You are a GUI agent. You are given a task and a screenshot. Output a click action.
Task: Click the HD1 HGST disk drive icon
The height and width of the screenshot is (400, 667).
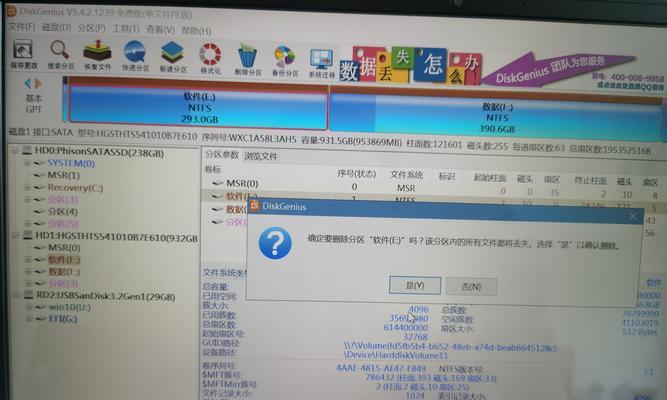[x=28, y=235]
